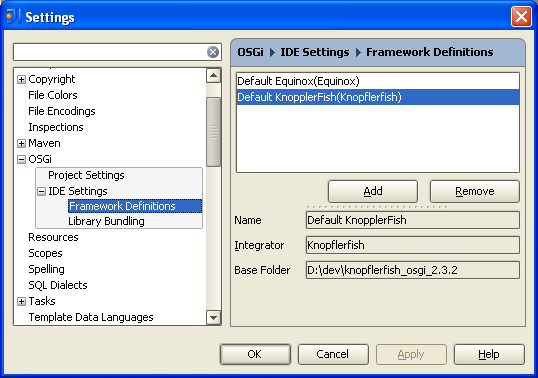Select Tasks settings item

point(42,301)
